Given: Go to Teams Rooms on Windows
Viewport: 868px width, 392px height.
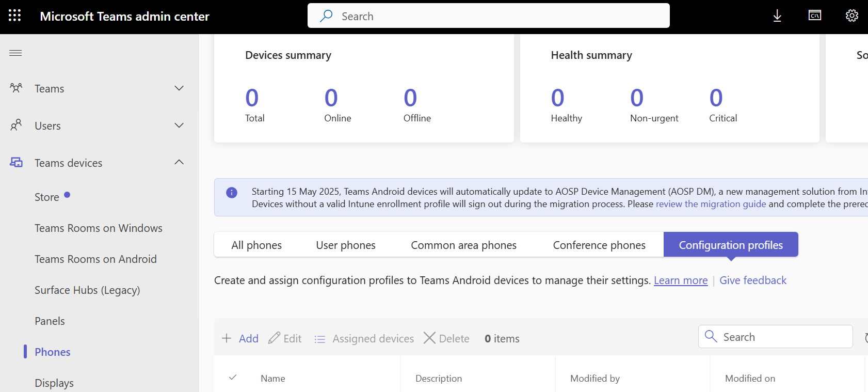Looking at the screenshot, I should click(99, 228).
